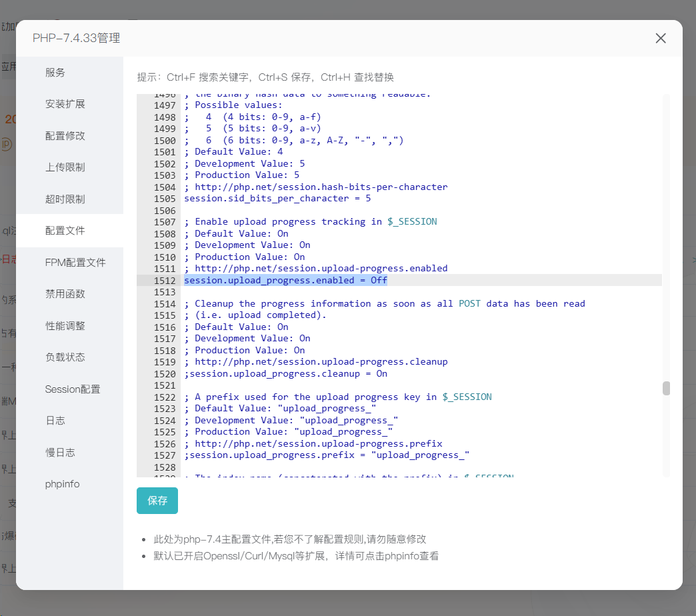Click line session.sid_bits_per_character = 5
This screenshot has width=696, height=616.
tap(277, 199)
